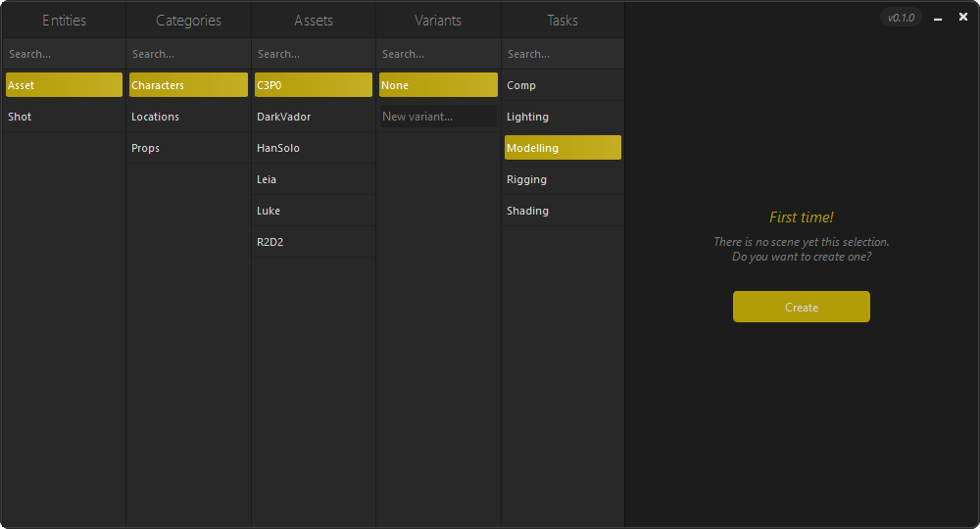Viewport: 980px width, 529px height.
Task: Focus the Entities search field
Action: click(x=64, y=54)
